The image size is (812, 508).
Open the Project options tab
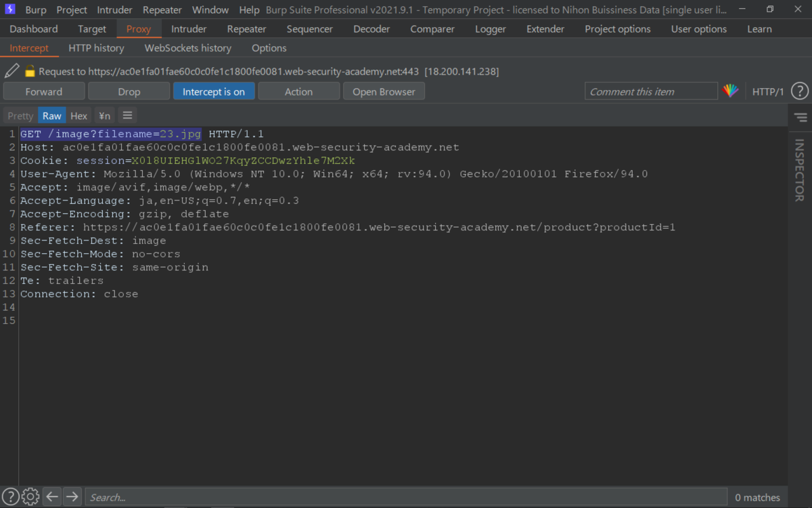click(618, 29)
